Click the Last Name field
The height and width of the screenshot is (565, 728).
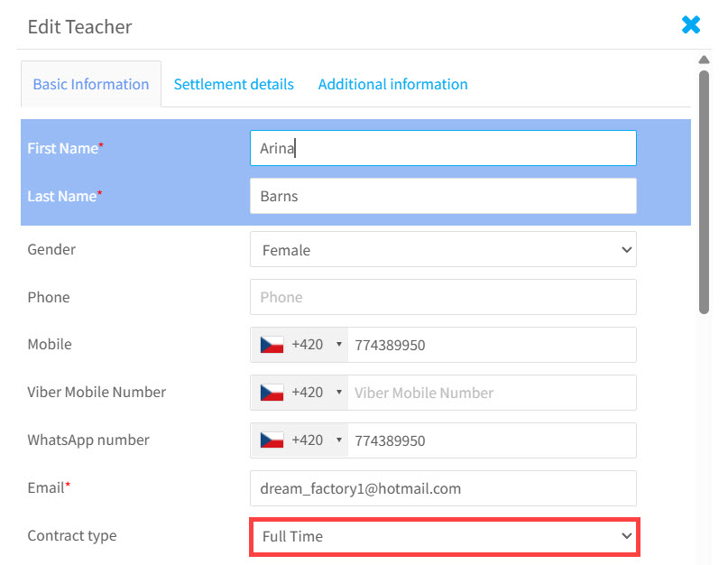(442, 196)
